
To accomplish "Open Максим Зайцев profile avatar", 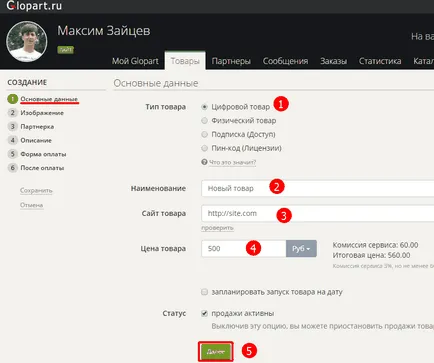I will click(27, 41).
